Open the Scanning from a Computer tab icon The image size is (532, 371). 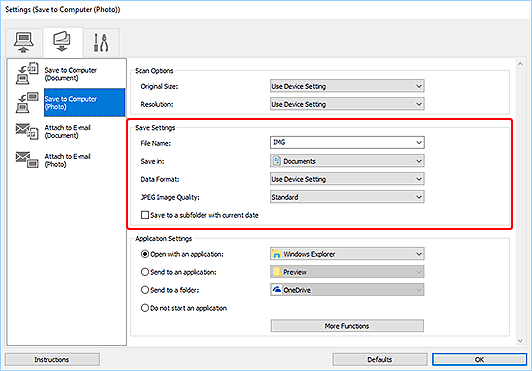click(23, 42)
